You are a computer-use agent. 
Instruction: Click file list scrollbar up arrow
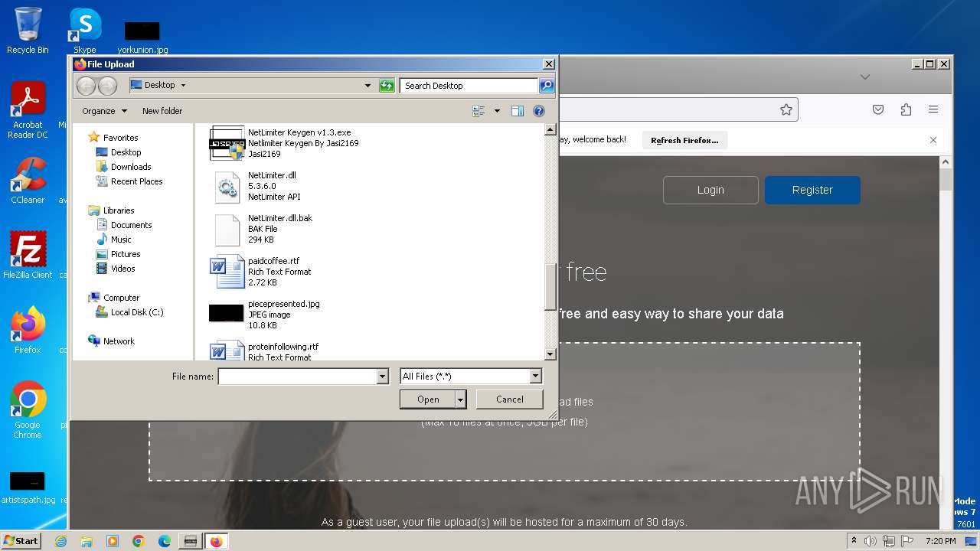pos(550,130)
